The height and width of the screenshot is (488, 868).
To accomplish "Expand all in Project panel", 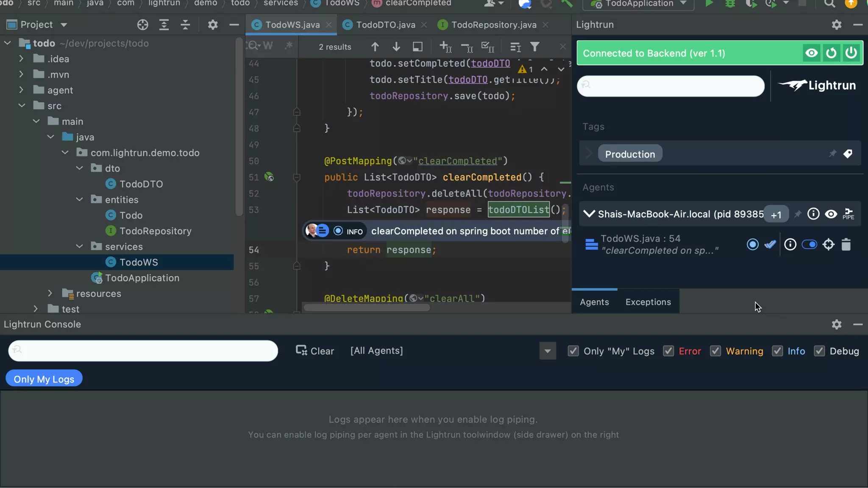I will point(164,25).
